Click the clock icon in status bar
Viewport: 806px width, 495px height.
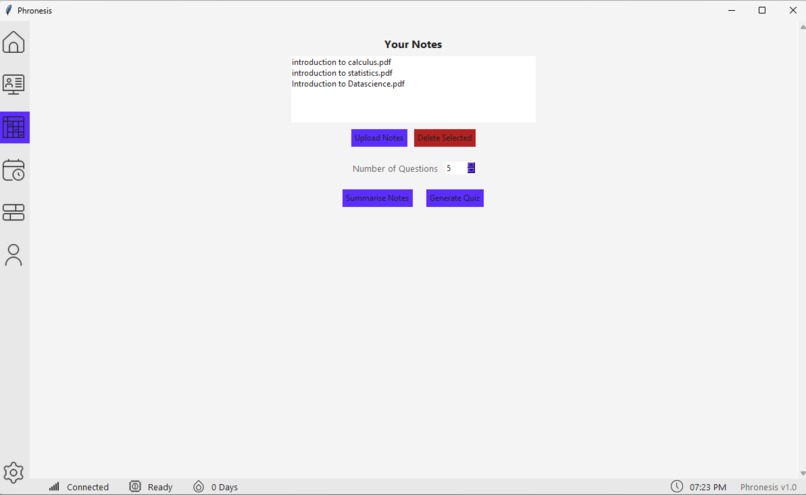click(x=677, y=486)
